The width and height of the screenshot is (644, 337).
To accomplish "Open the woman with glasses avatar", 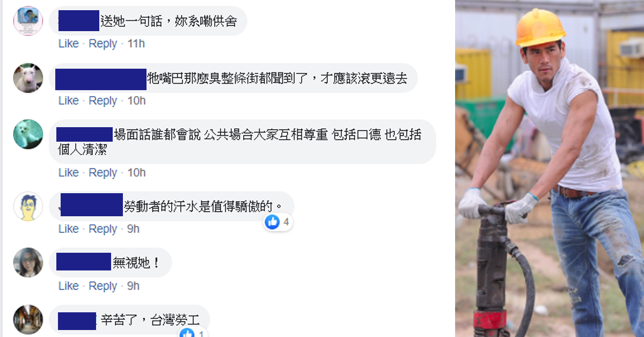I will click(28, 262).
